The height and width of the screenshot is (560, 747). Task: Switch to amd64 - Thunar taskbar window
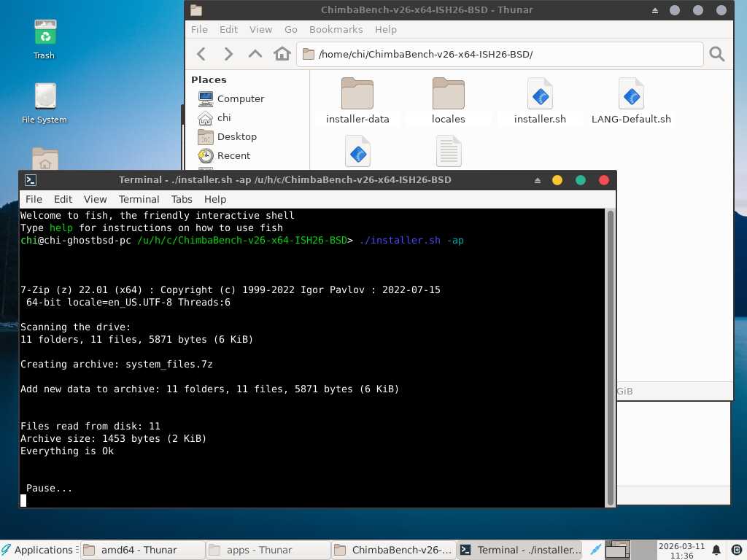(141, 550)
